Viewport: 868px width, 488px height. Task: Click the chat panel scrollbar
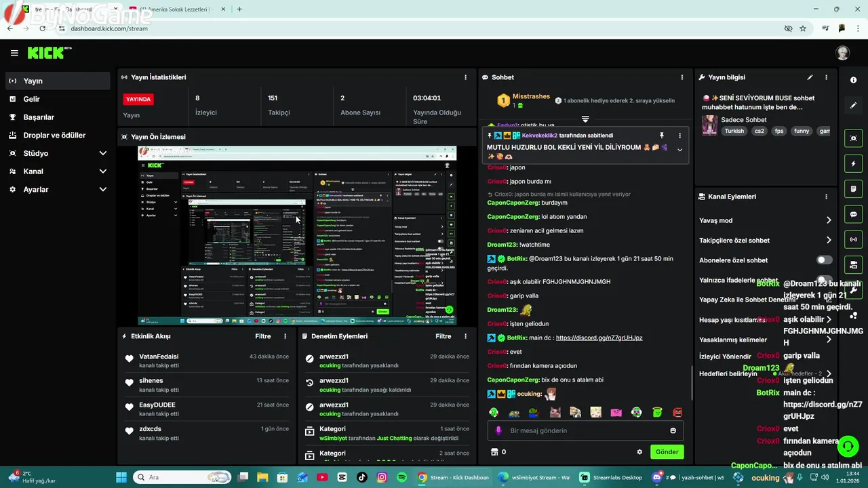691,383
